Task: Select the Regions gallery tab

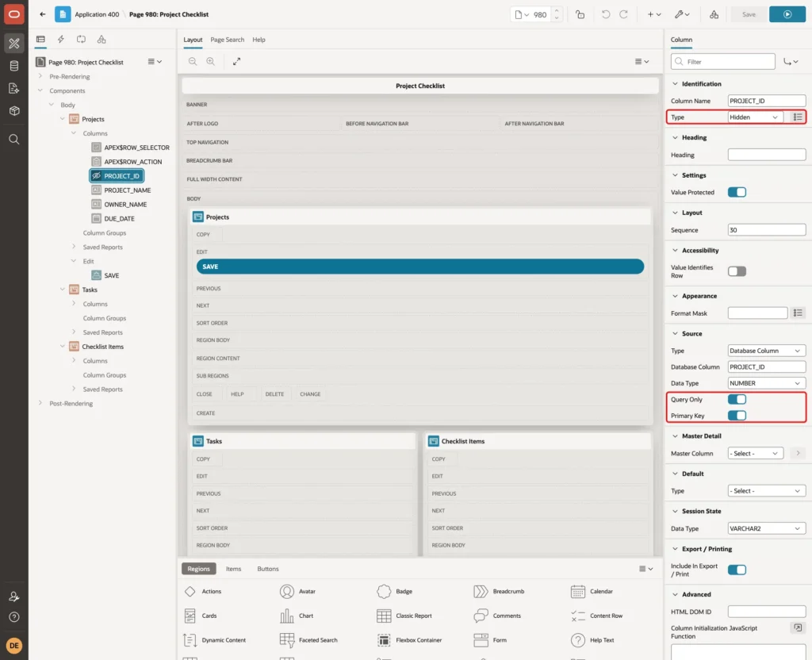Action: coord(199,569)
